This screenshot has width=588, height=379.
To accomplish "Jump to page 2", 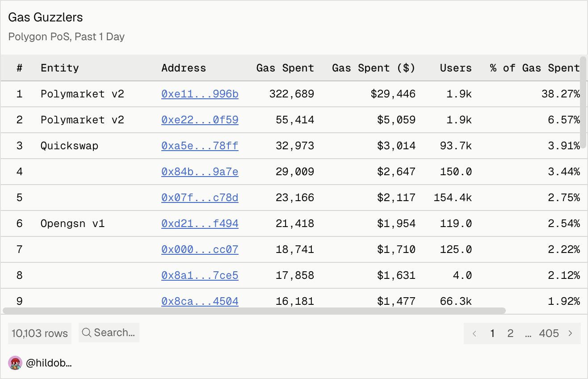I will pos(510,333).
